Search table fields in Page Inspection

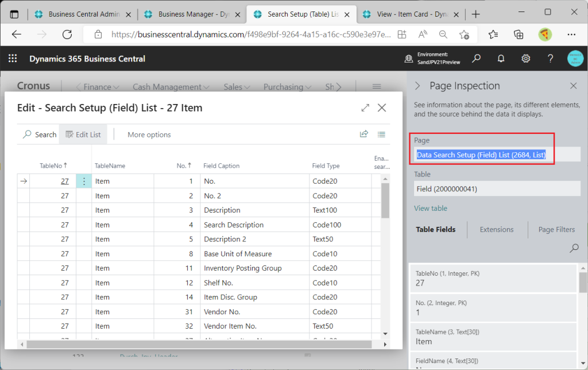574,248
